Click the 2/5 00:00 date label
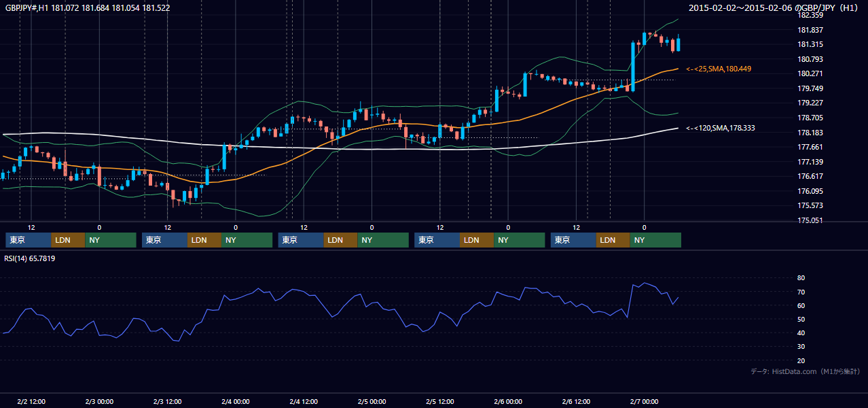Image resolution: width=868 pixels, height=408 pixels. pyautogui.click(x=372, y=401)
